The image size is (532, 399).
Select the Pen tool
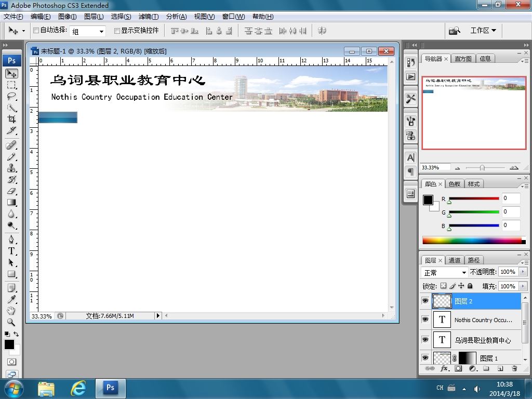coord(11,240)
